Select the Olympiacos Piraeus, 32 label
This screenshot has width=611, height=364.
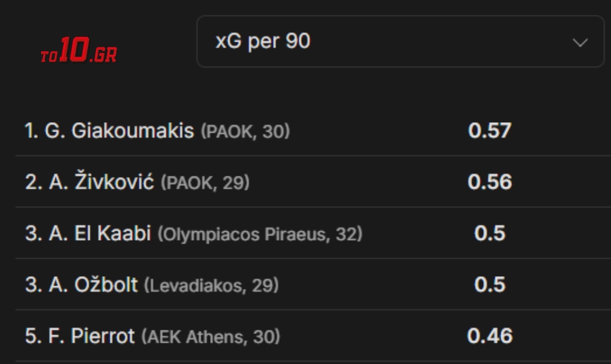[260, 234]
